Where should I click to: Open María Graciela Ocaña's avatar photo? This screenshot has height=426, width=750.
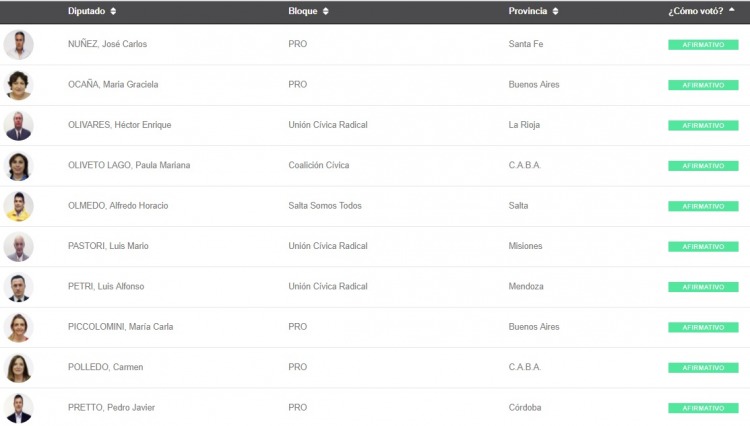pos(19,85)
